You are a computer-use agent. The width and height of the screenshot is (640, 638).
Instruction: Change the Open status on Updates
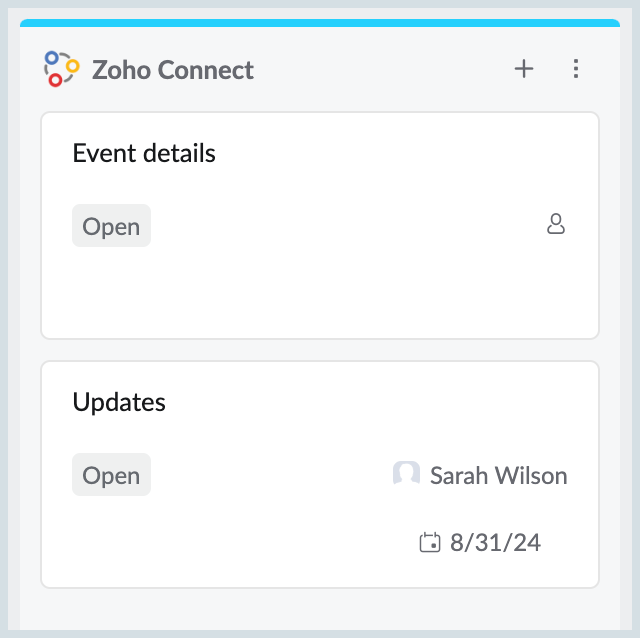tap(111, 475)
